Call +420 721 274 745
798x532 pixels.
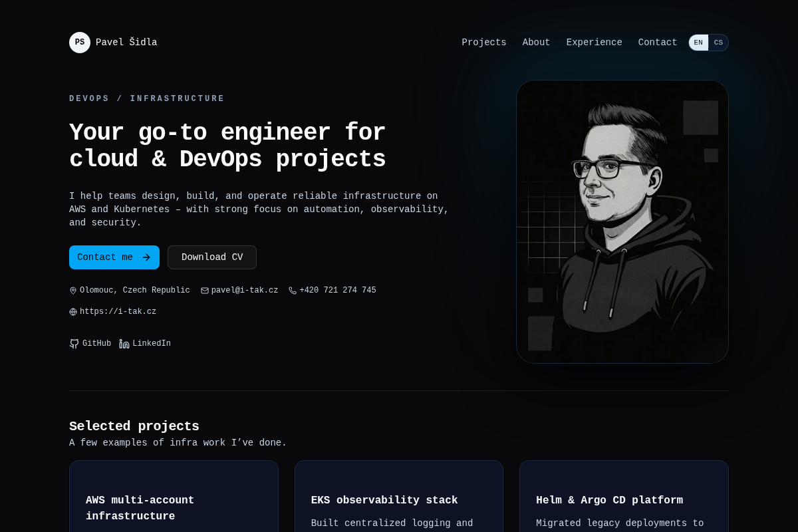point(332,291)
